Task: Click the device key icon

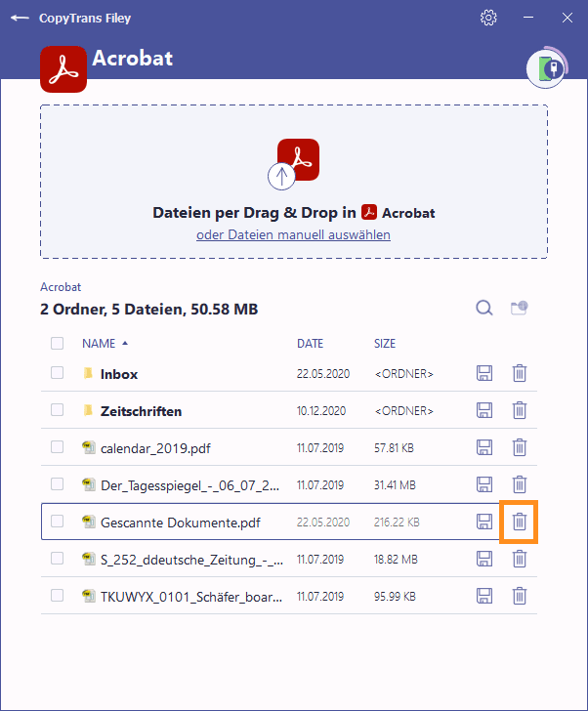Action: point(547,68)
